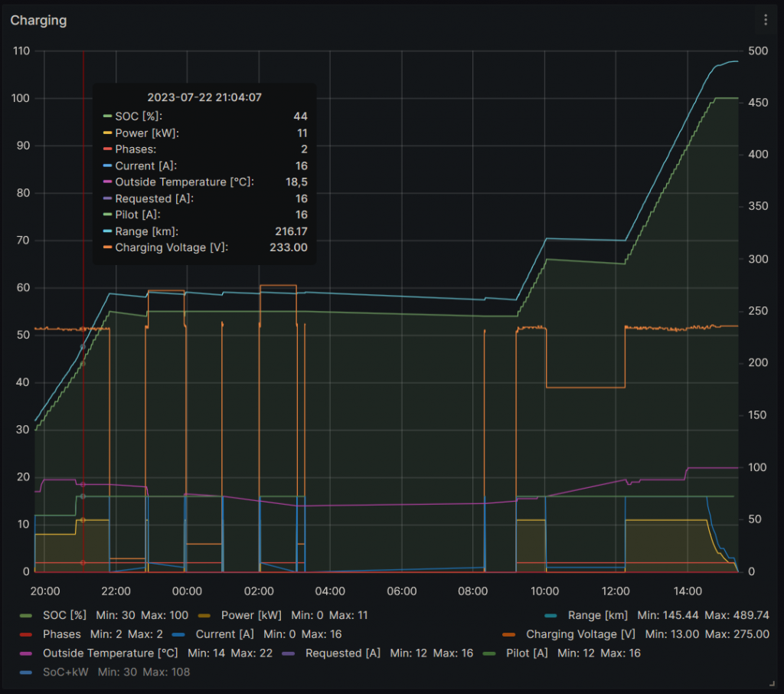Screen dimensions: 784x694
Task: Click the 22:00 time axis label
Action: (116, 591)
